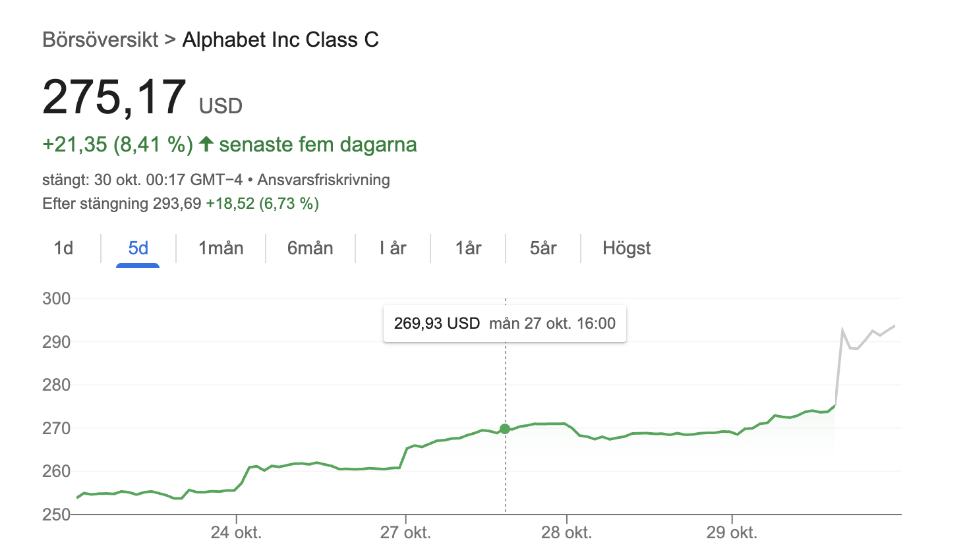Click the green data point marker on chart
The height and width of the screenshot is (560, 965).
(505, 429)
